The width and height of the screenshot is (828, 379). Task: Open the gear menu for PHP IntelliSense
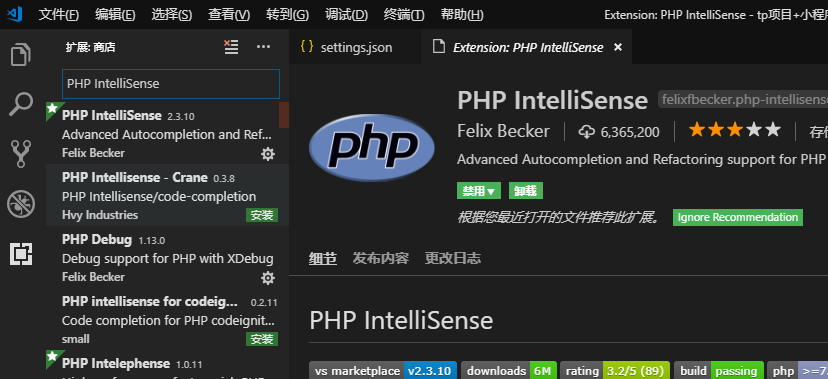point(268,154)
